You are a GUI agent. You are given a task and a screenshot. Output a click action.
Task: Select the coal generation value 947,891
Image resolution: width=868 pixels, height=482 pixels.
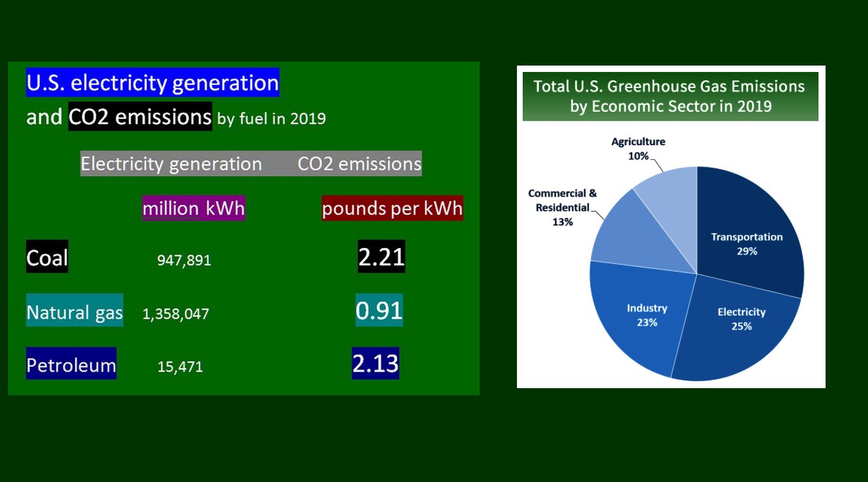pyautogui.click(x=184, y=260)
